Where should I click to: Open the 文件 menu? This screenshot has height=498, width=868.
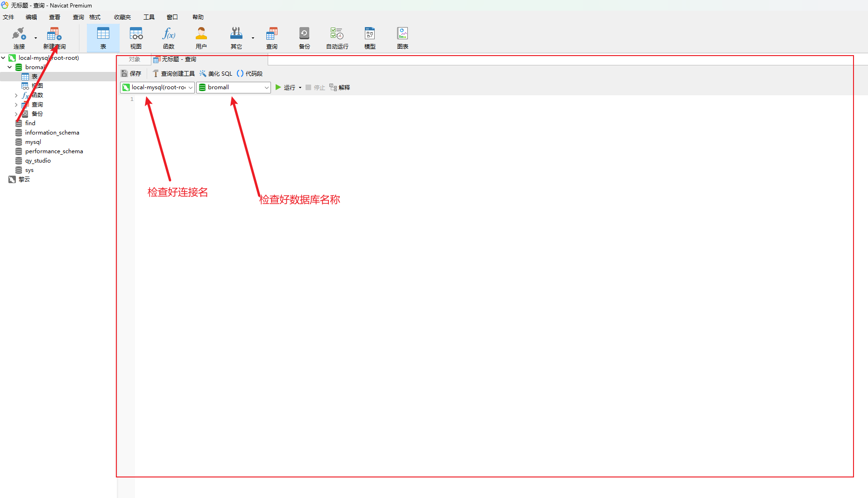(x=8, y=17)
